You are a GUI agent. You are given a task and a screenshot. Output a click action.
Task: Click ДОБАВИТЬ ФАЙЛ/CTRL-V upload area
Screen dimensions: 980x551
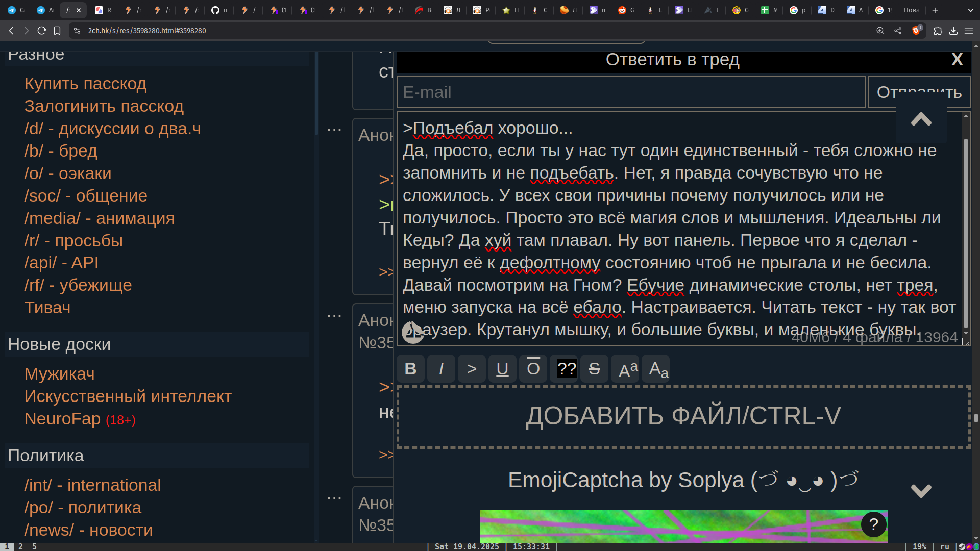tap(683, 416)
